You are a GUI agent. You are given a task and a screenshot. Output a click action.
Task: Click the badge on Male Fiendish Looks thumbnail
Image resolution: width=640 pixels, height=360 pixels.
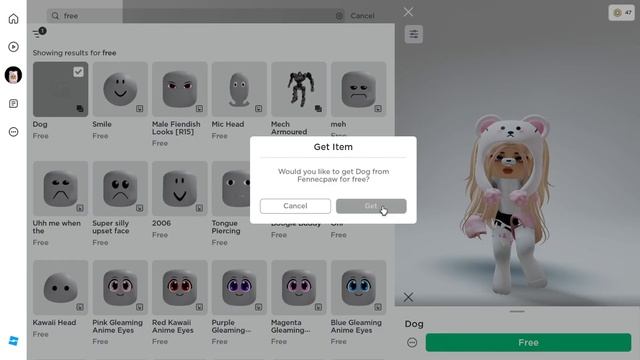coord(199,109)
